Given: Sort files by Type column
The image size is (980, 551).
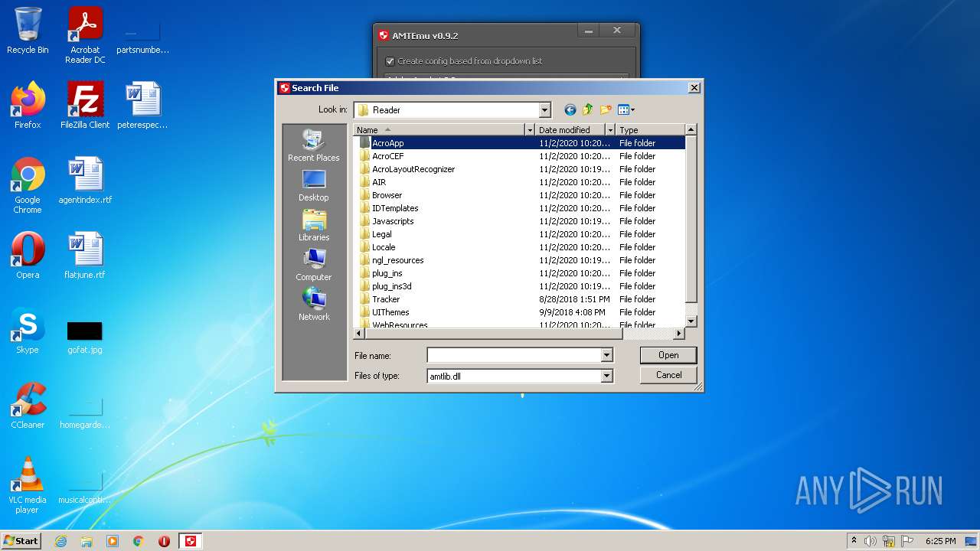Looking at the screenshot, I should click(650, 130).
